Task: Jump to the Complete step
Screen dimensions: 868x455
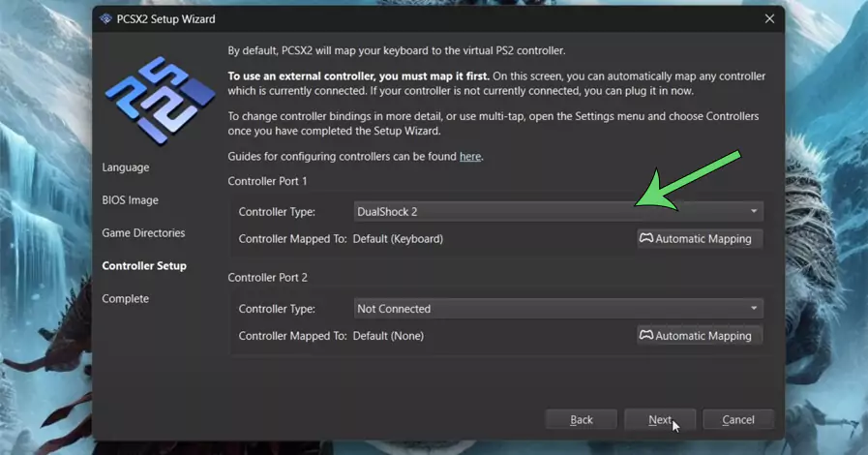Action: 126,299
